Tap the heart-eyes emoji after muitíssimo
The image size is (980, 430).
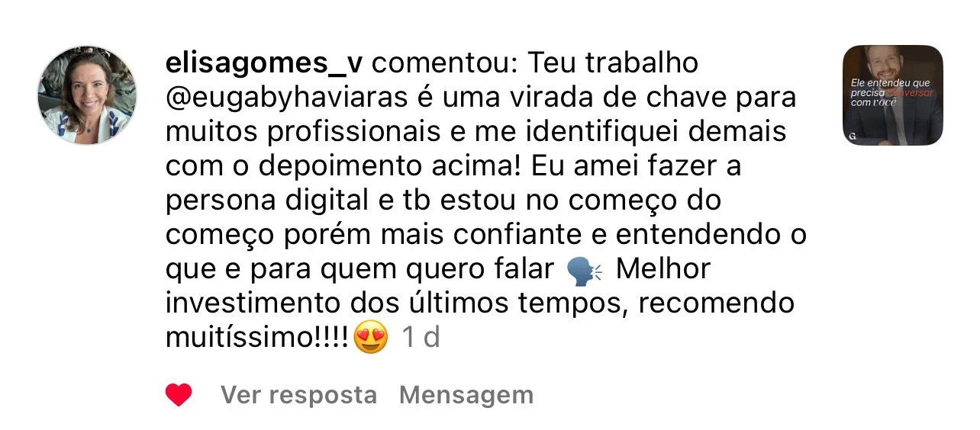tap(371, 338)
